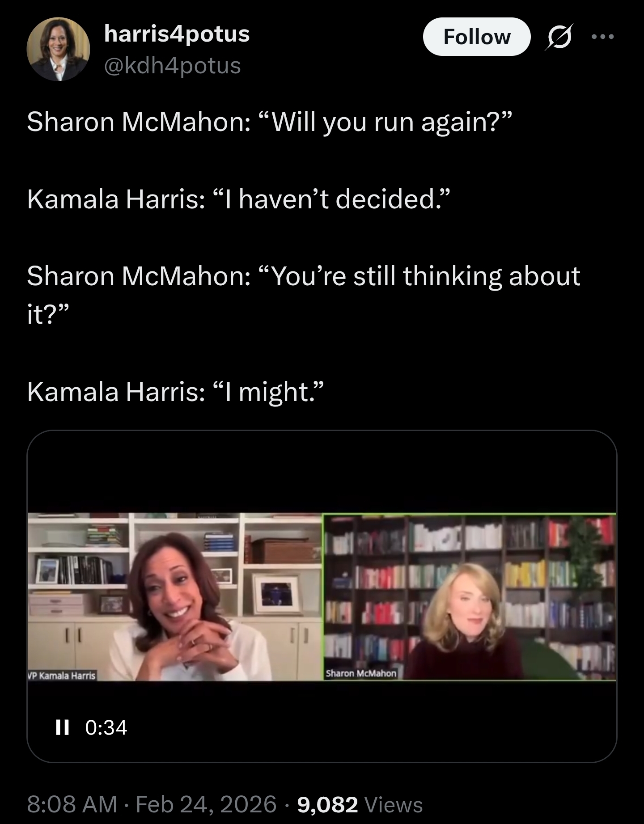
Task: Click the Grok slashed-circle icon beside Follow
Action: pos(559,38)
